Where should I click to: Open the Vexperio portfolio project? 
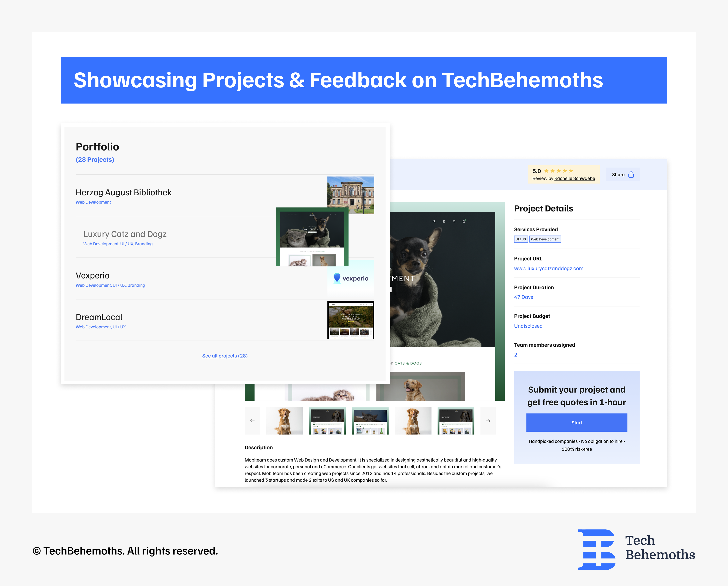tap(93, 275)
